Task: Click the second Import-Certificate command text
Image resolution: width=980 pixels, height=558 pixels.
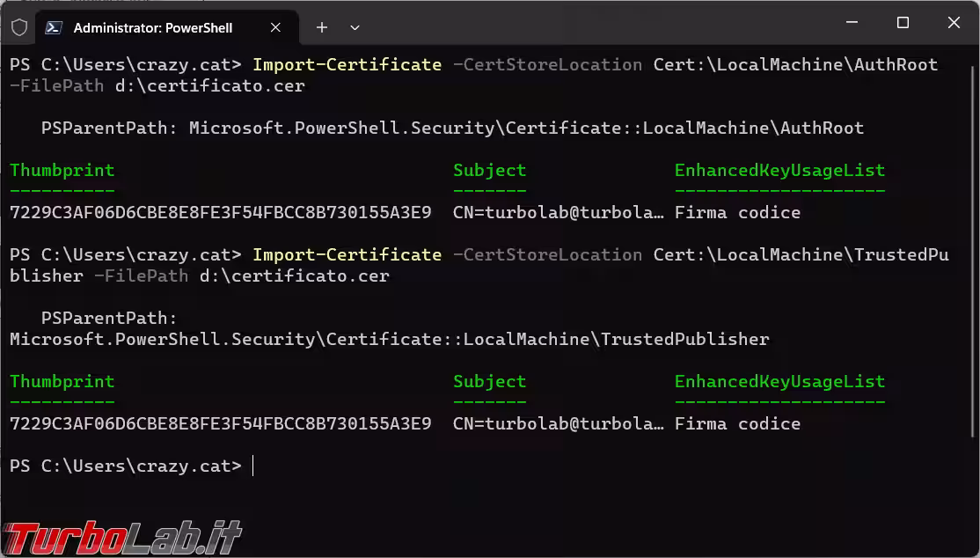Action: (347, 254)
